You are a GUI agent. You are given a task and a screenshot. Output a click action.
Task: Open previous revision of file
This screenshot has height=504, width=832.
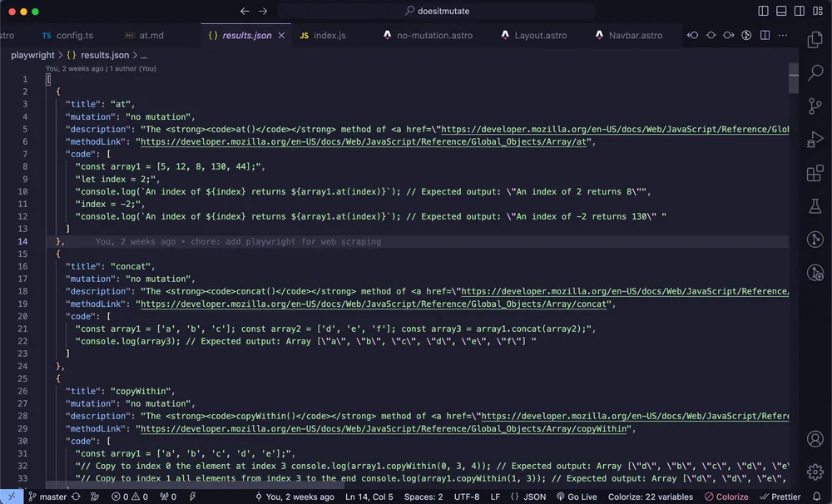tap(692, 35)
